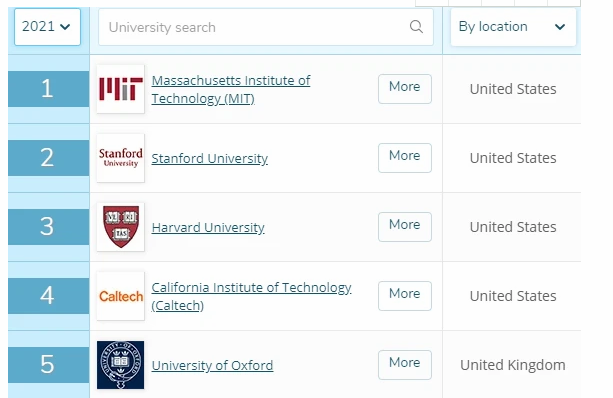Click More button for Stanford
This screenshot has width=613, height=398.
coord(405,158)
